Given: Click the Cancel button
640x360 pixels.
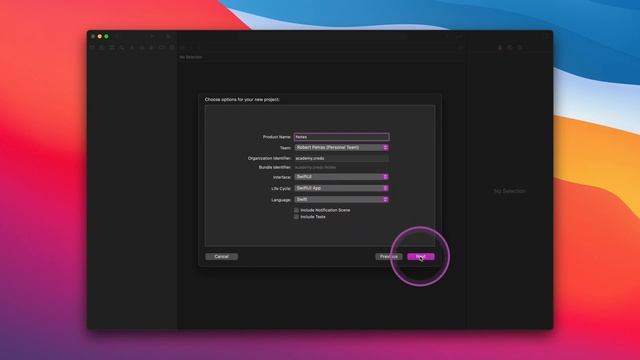Looking at the screenshot, I should (x=222, y=257).
